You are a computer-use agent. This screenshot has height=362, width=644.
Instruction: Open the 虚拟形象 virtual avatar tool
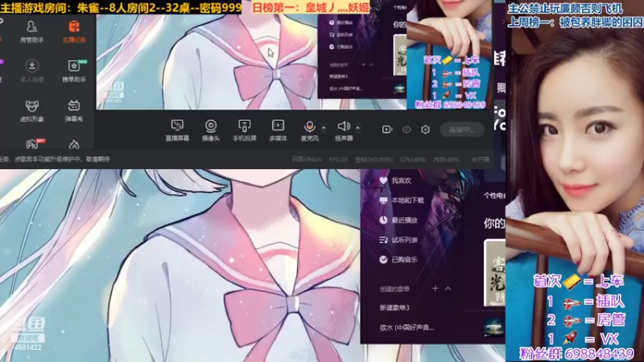31,110
